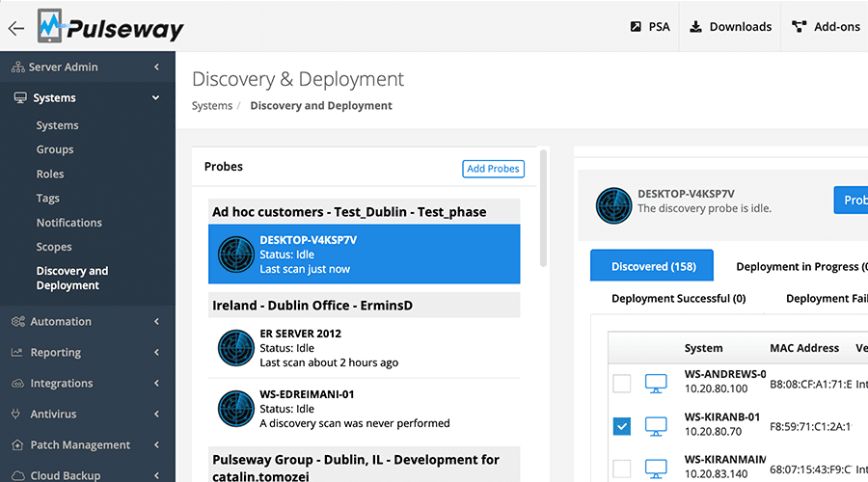
Task: Click the Integrations cloud icon
Action: pyautogui.click(x=17, y=383)
